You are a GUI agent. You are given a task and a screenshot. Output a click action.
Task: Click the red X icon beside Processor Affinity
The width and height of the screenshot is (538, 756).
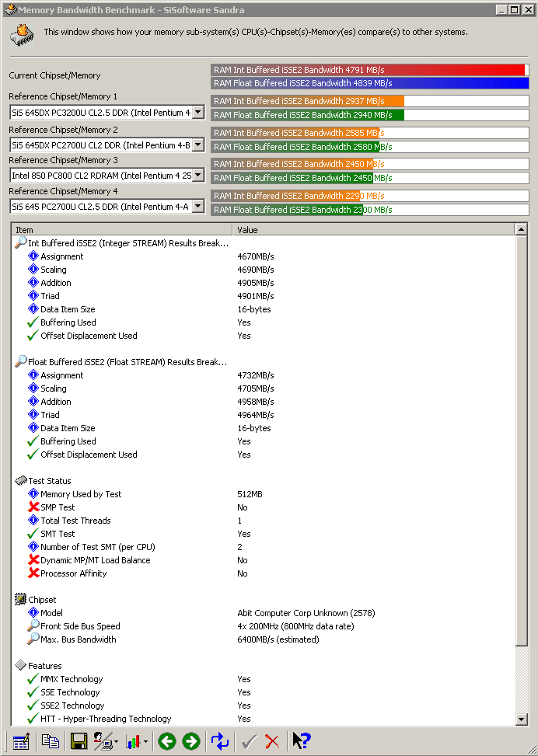(33, 573)
